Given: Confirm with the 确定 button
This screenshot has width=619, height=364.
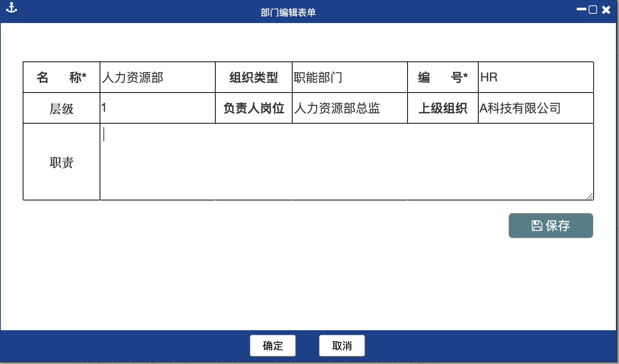Looking at the screenshot, I should [x=273, y=346].
